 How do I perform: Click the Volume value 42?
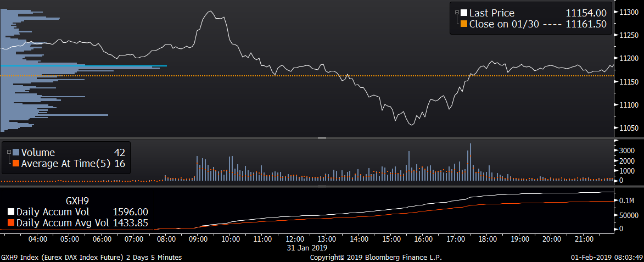point(120,153)
